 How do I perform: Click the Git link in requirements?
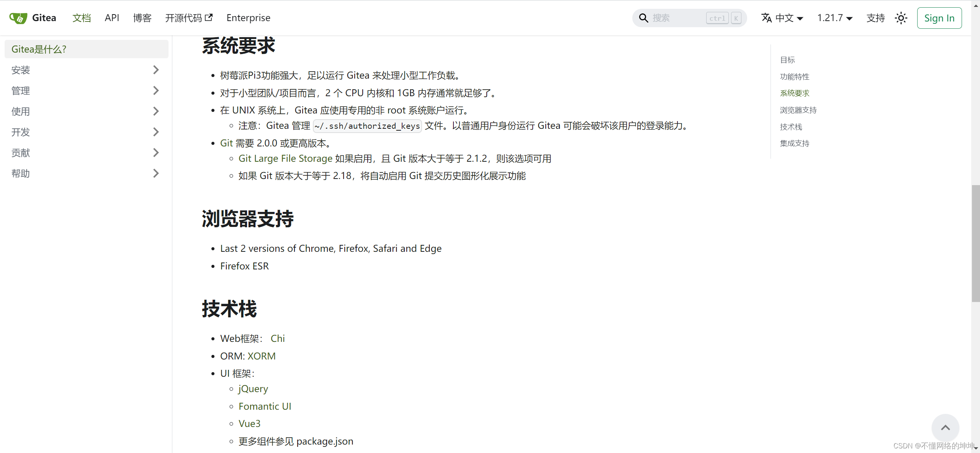click(226, 143)
